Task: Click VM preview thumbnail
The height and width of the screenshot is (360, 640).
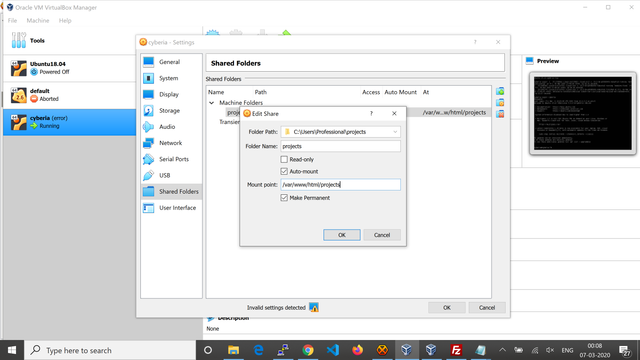Action: [582, 113]
